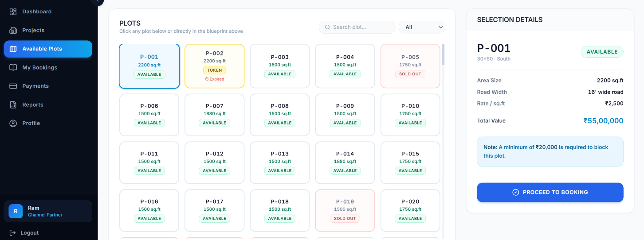Click PROCEED TO BOOKING button
The height and width of the screenshot is (240, 644).
click(550, 192)
